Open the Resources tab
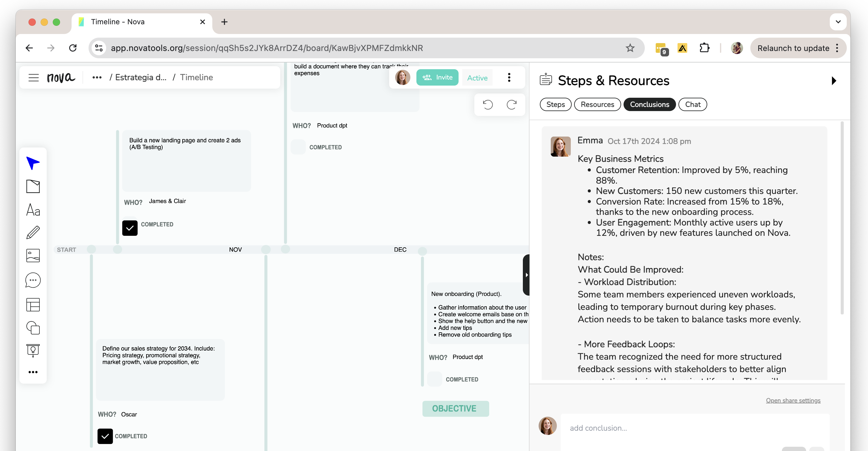Viewport: 868px width, 451px height. [597, 104]
